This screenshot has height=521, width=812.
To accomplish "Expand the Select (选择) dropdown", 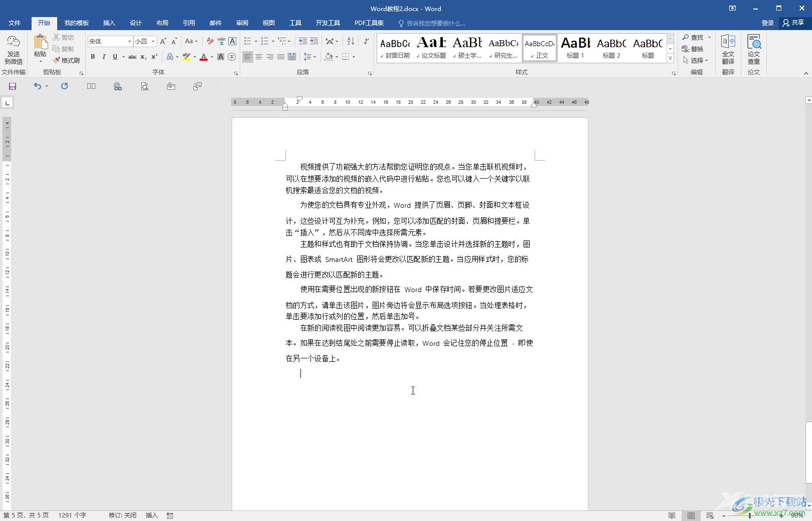I will (x=696, y=60).
